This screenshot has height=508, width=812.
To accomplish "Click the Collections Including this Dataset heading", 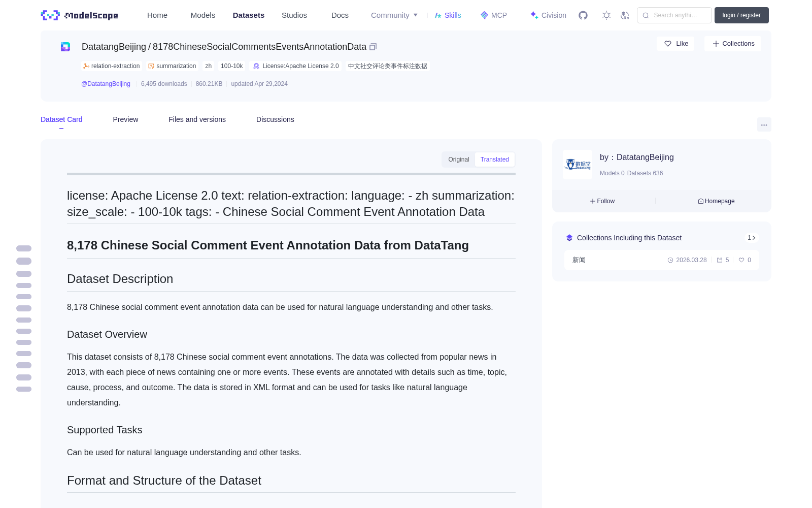I will point(629,238).
